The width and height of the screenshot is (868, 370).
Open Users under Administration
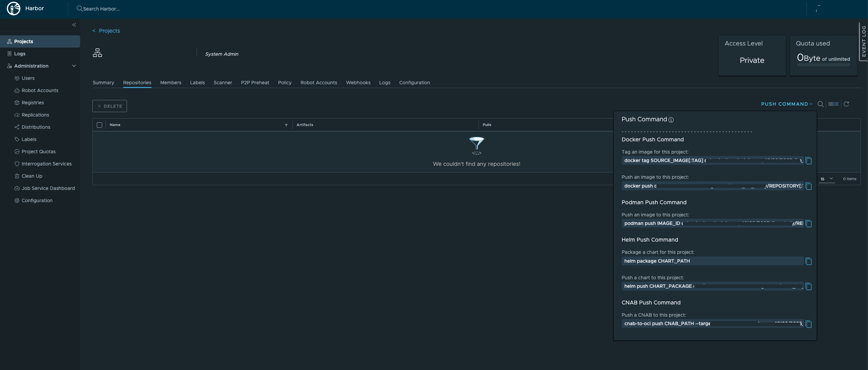[28, 78]
